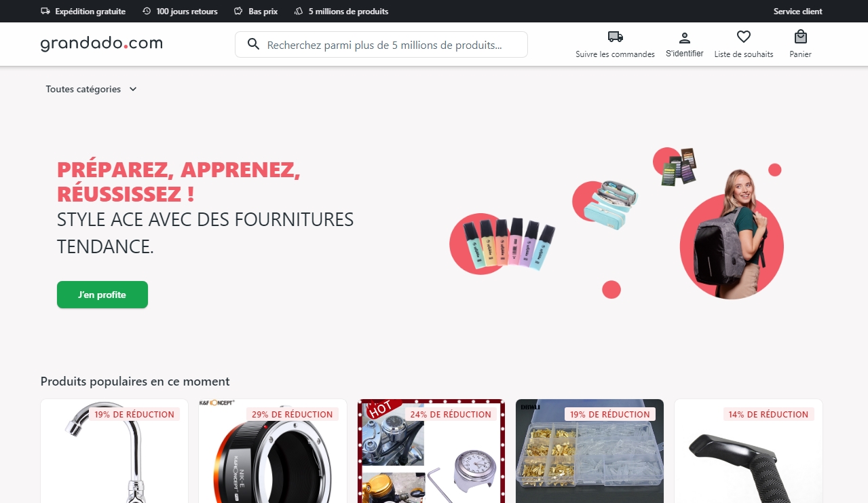The width and height of the screenshot is (868, 503).
Task: Click the chevron next to Toutes catégories
Action: (133, 89)
